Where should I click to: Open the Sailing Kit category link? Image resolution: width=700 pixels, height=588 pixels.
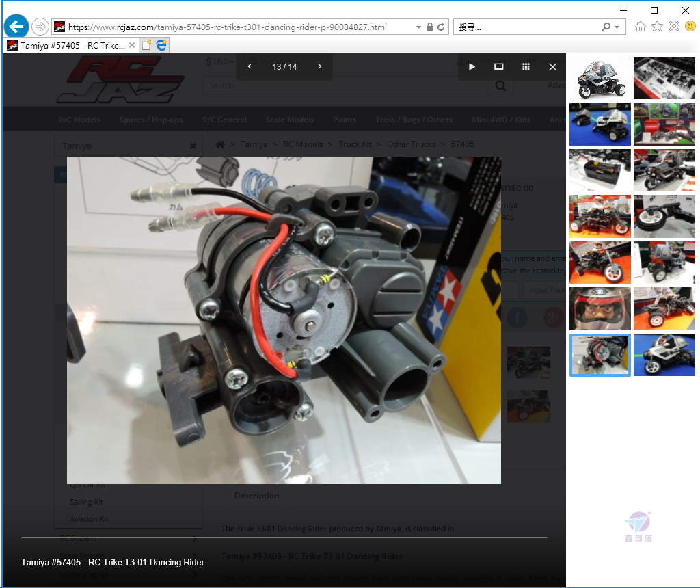pyautogui.click(x=86, y=502)
